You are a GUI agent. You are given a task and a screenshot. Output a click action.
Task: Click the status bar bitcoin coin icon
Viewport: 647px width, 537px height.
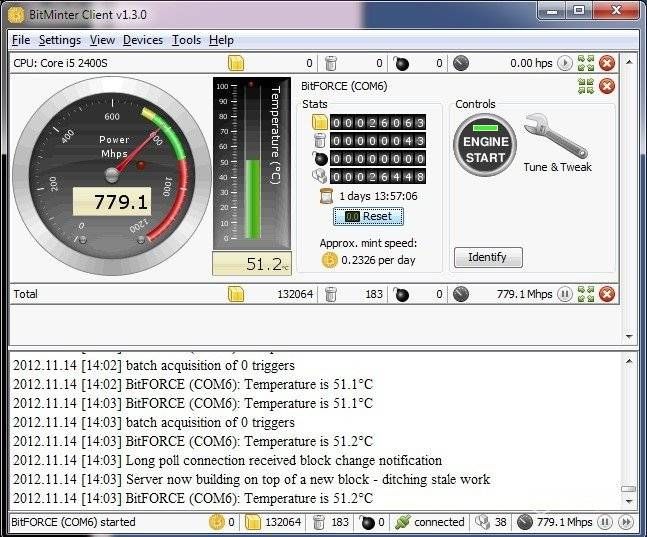[216, 522]
